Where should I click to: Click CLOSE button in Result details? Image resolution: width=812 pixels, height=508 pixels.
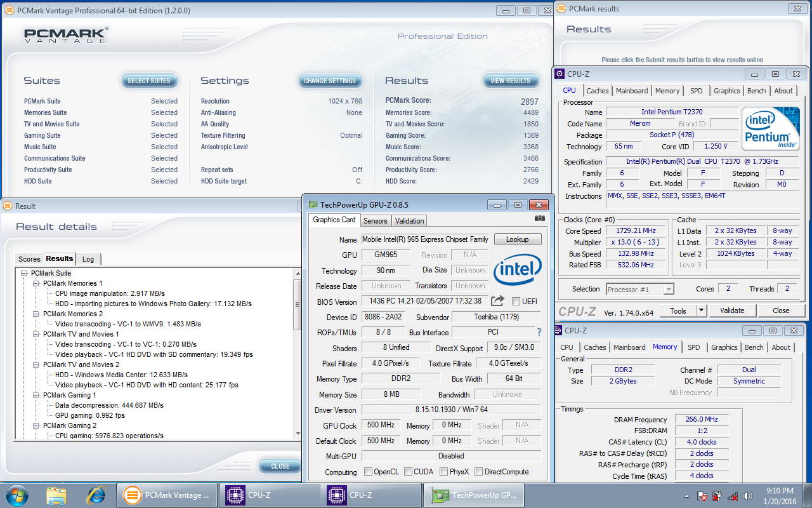[280, 466]
